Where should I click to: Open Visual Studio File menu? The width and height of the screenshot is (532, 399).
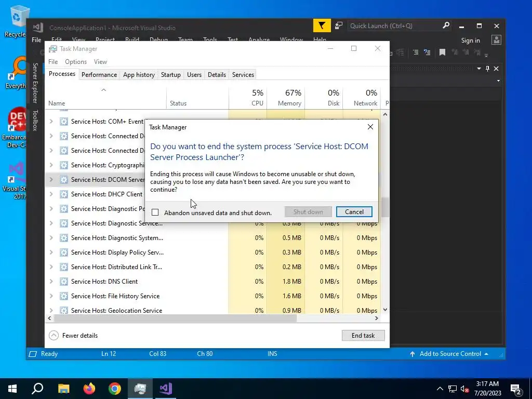point(36,39)
